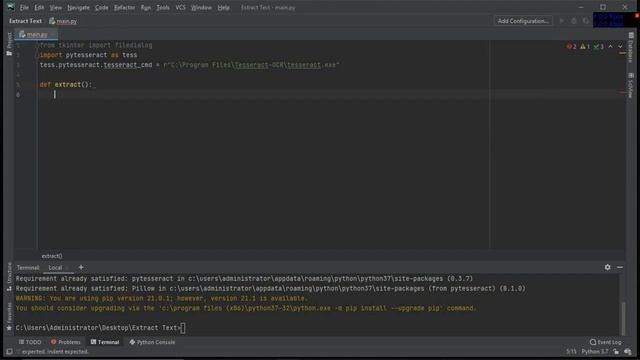
Task: Open the Window menu
Action: 201,7
